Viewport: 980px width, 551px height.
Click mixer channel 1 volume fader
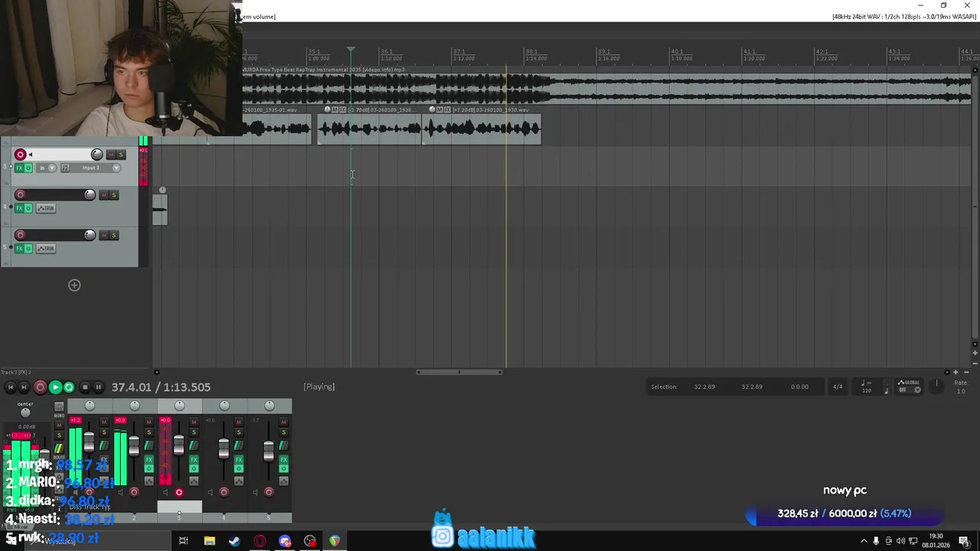pyautogui.click(x=89, y=442)
